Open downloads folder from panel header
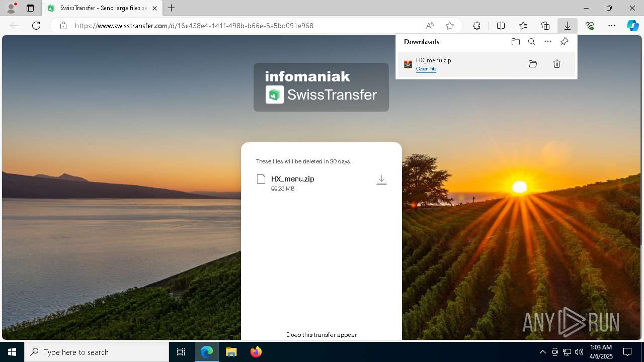 pos(516,42)
